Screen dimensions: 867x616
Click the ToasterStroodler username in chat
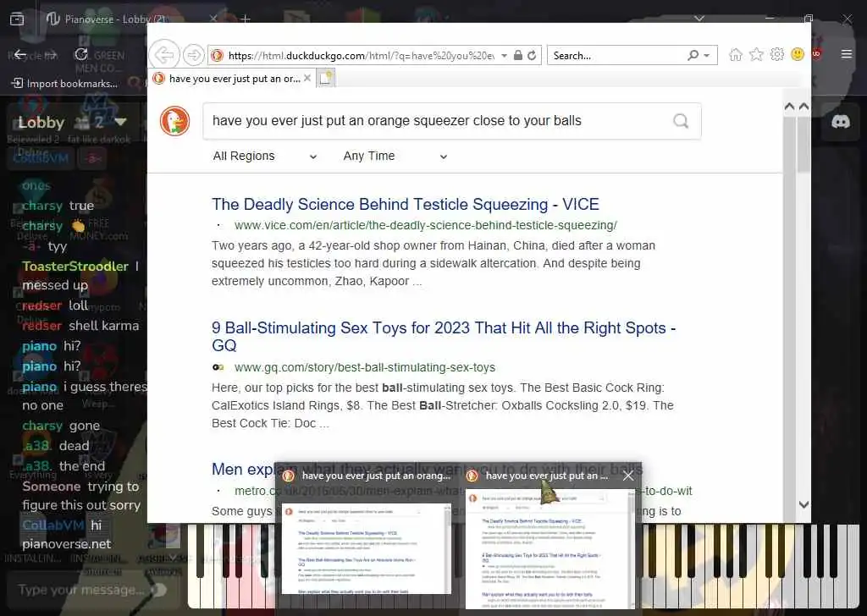click(x=75, y=267)
